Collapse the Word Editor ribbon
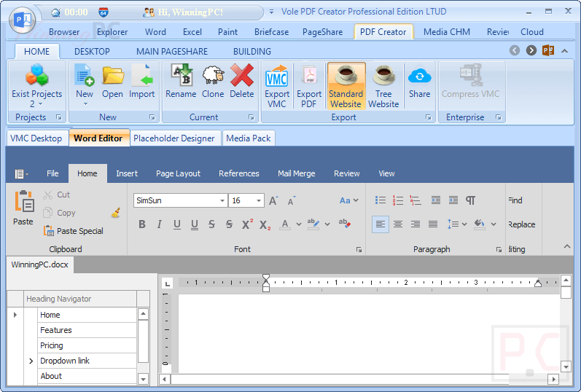Viewport: 581px width, 392px height. pos(567,246)
